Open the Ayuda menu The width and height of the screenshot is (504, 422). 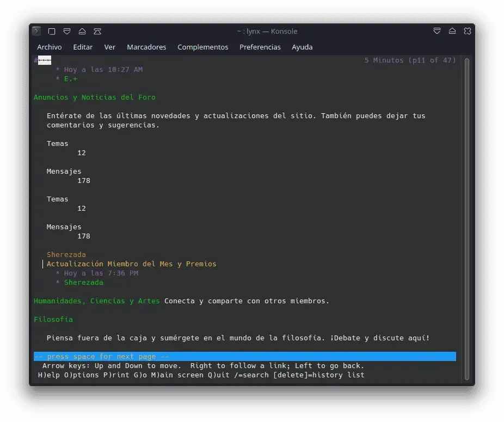pos(302,47)
